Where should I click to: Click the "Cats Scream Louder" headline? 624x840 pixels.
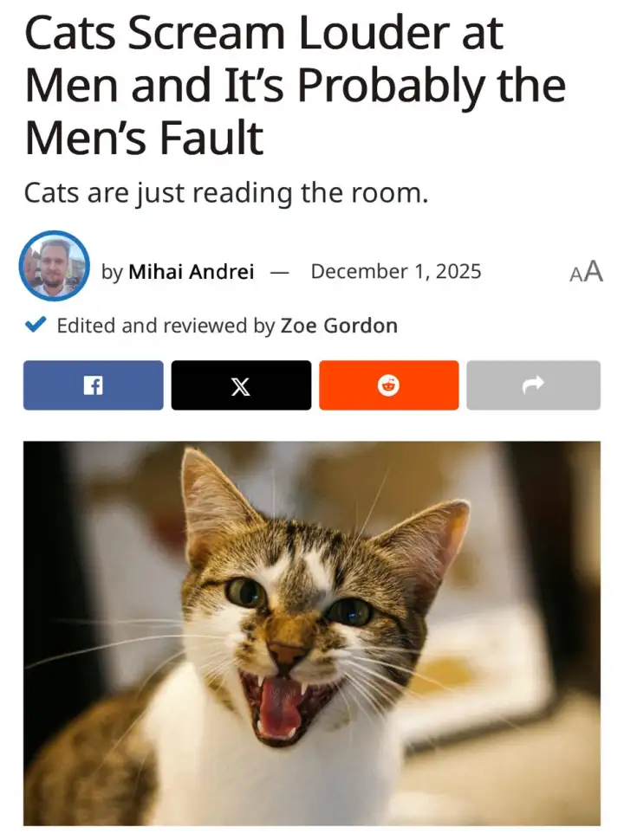coord(296,85)
